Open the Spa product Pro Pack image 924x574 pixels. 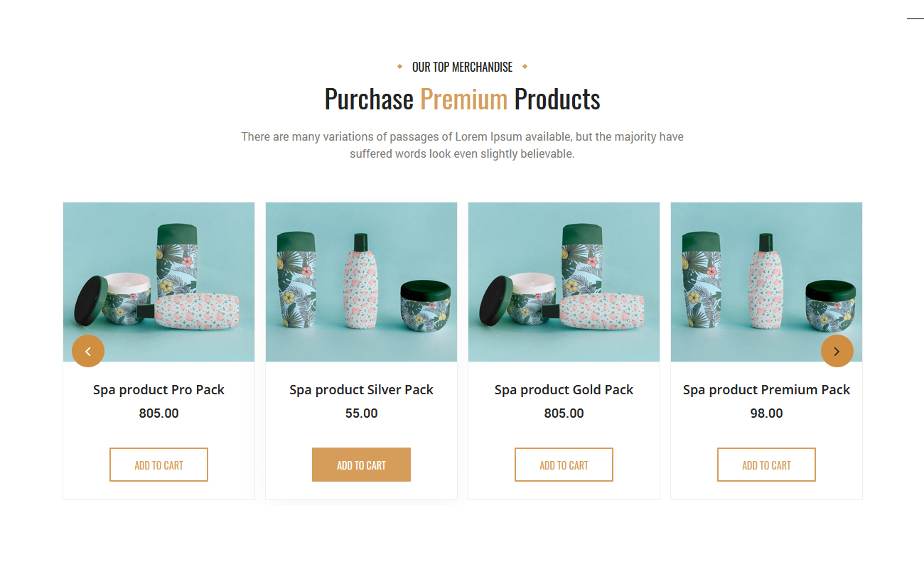click(159, 282)
